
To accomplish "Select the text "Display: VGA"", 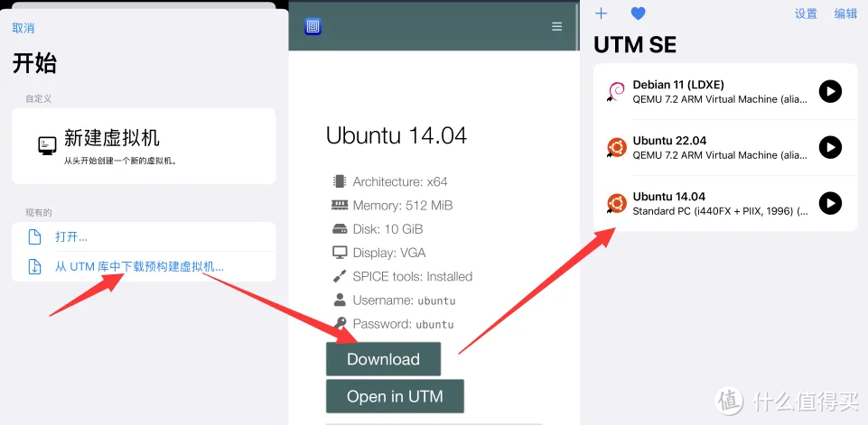I will 389,253.
